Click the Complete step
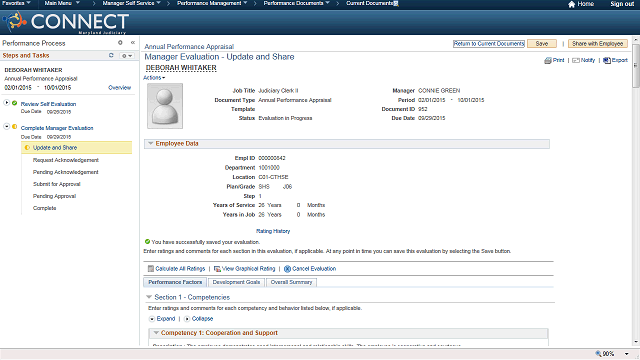This screenshot has height=360, width=640. (44, 208)
